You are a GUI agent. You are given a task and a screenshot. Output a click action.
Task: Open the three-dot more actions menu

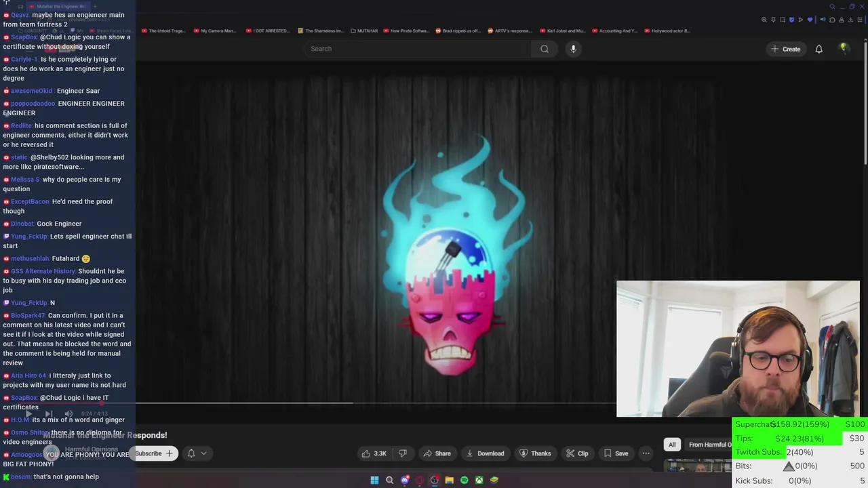tap(646, 453)
